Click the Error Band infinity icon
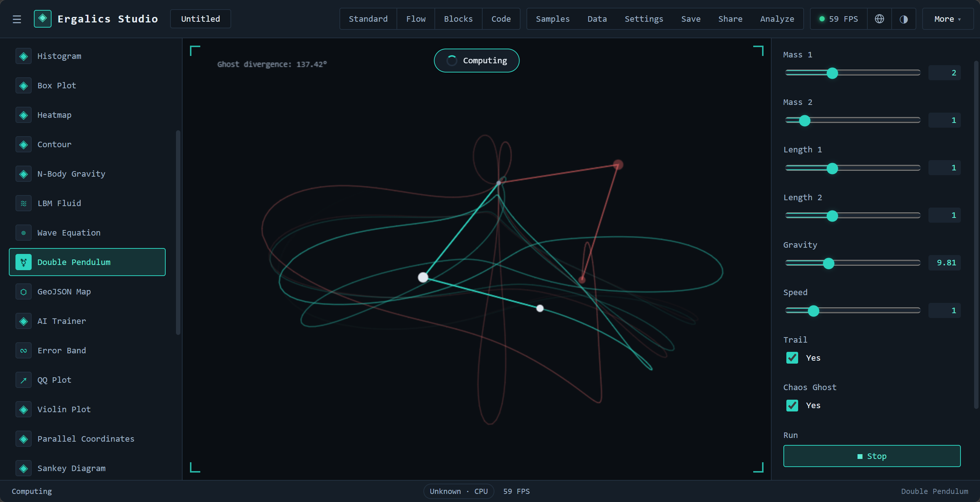The height and width of the screenshot is (502, 980). click(24, 351)
